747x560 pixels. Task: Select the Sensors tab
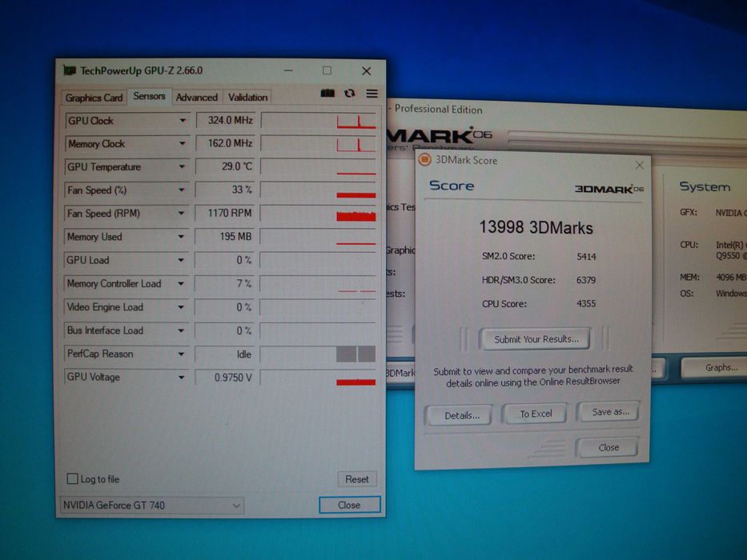(149, 96)
